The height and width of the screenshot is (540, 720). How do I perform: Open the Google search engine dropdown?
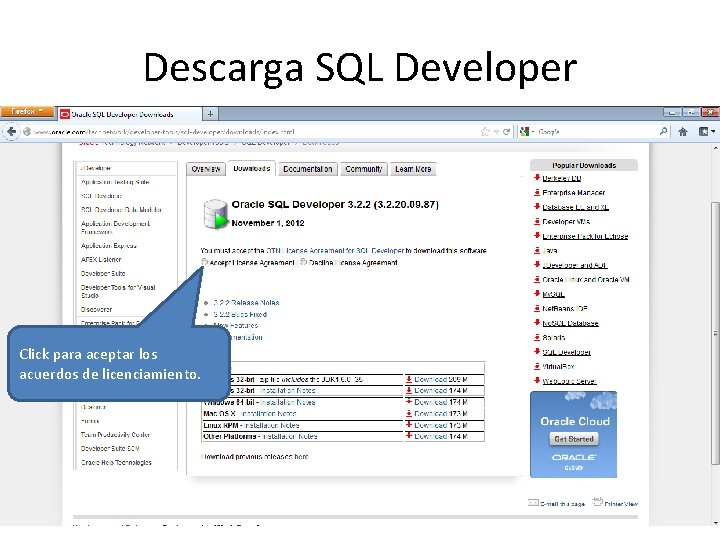click(526, 132)
